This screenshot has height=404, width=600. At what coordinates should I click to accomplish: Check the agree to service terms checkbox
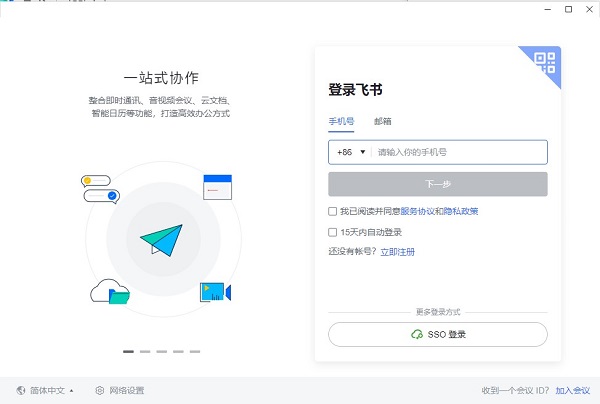click(x=333, y=211)
